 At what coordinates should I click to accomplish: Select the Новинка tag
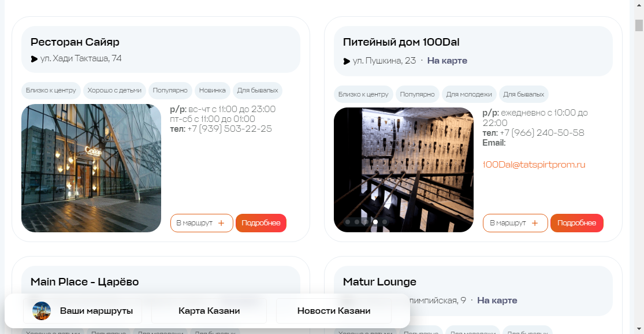click(x=213, y=90)
